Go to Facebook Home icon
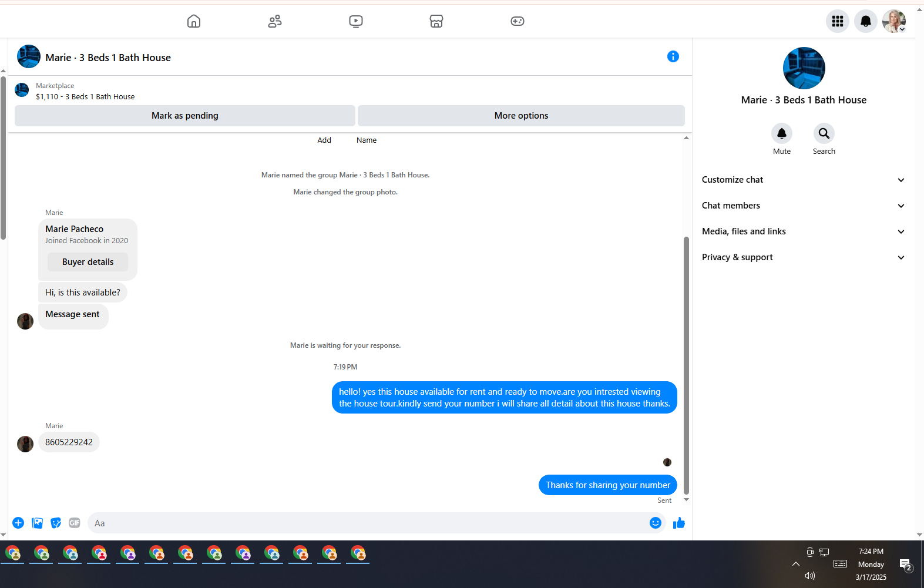Screen dimensions: 924x588 [x=194, y=21]
